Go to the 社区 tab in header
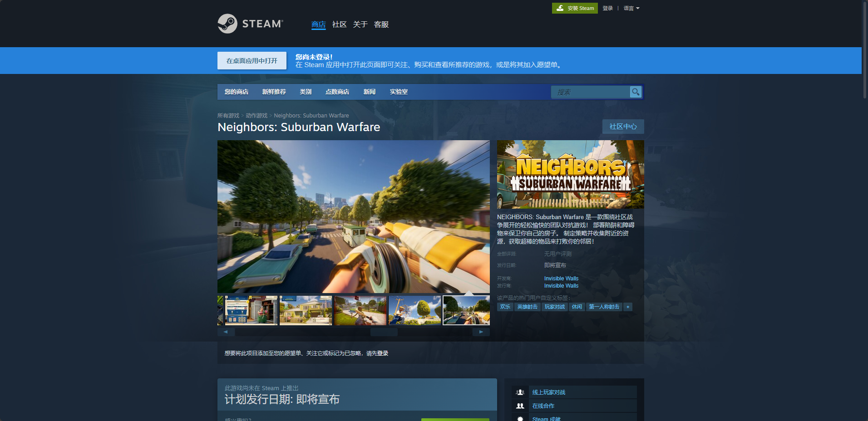This screenshot has width=868, height=421. (x=339, y=24)
